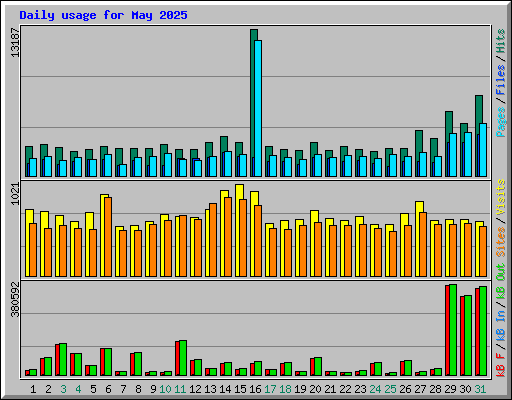Click green weekend day label 17

tap(270, 389)
